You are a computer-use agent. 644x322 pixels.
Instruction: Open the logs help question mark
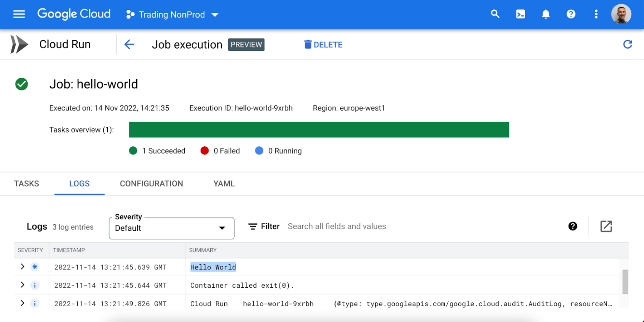click(573, 226)
